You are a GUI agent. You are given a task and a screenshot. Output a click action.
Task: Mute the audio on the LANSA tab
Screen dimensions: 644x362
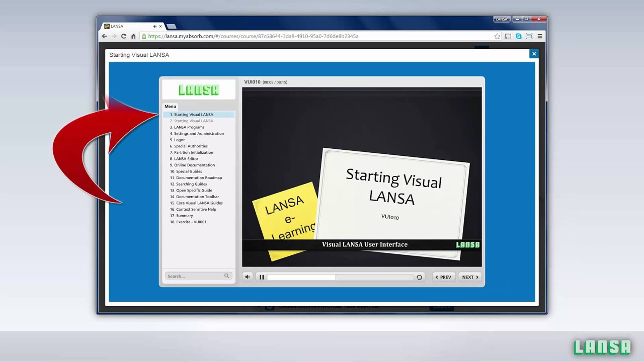pyautogui.click(x=155, y=26)
